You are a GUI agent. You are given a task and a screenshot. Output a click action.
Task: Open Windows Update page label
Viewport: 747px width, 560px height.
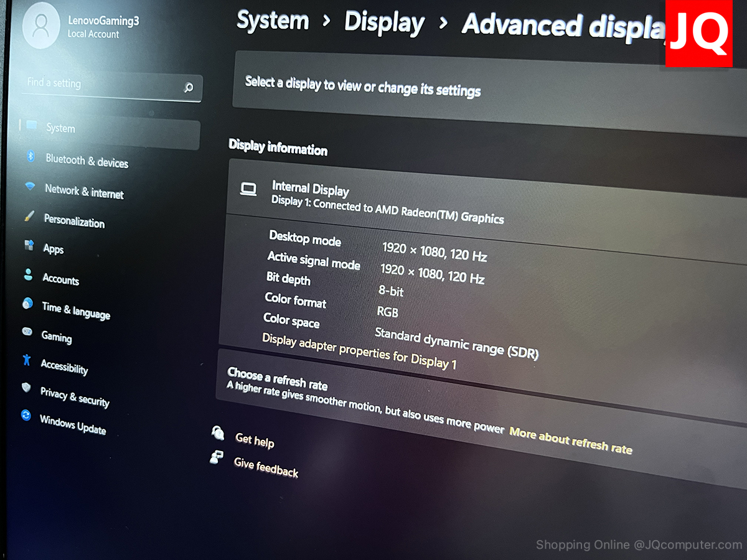tap(72, 424)
